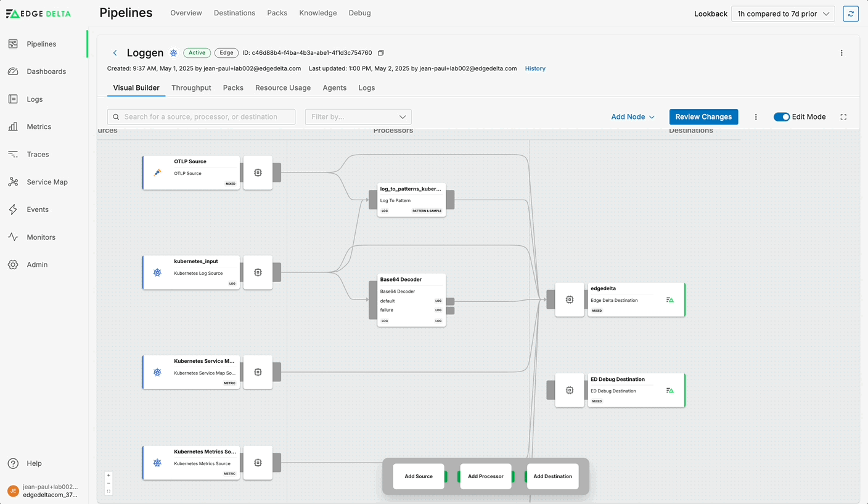Open the pipeline kebab menu in the top right

(841, 53)
